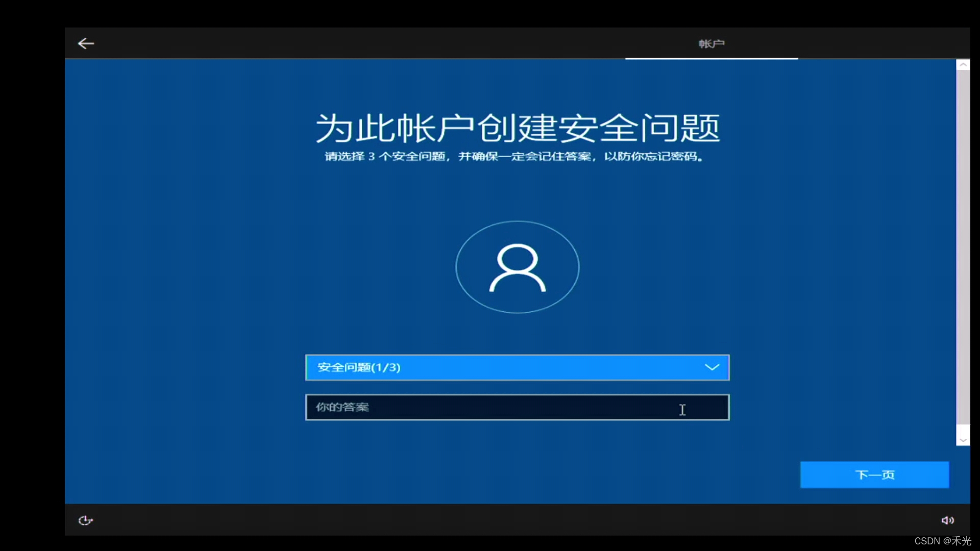Viewport: 980px width, 551px height.
Task: Click the scrollbar down arrow
Action: point(963,440)
